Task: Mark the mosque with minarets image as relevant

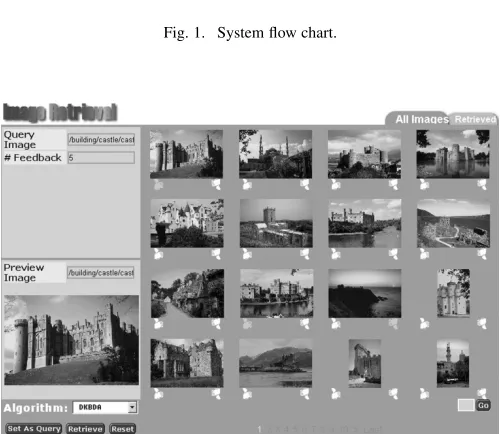Action: point(247,185)
